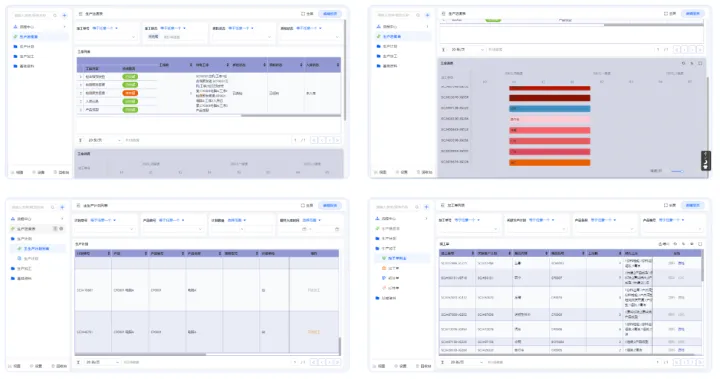Click the search magnifier in top-left panel sidebar
The image size is (720, 379).
55,15
